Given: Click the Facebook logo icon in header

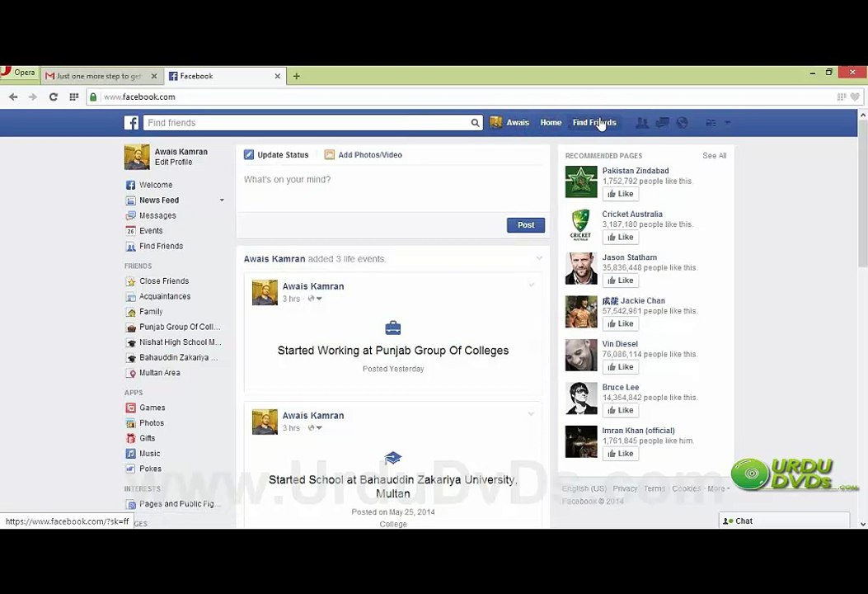Looking at the screenshot, I should (x=131, y=122).
